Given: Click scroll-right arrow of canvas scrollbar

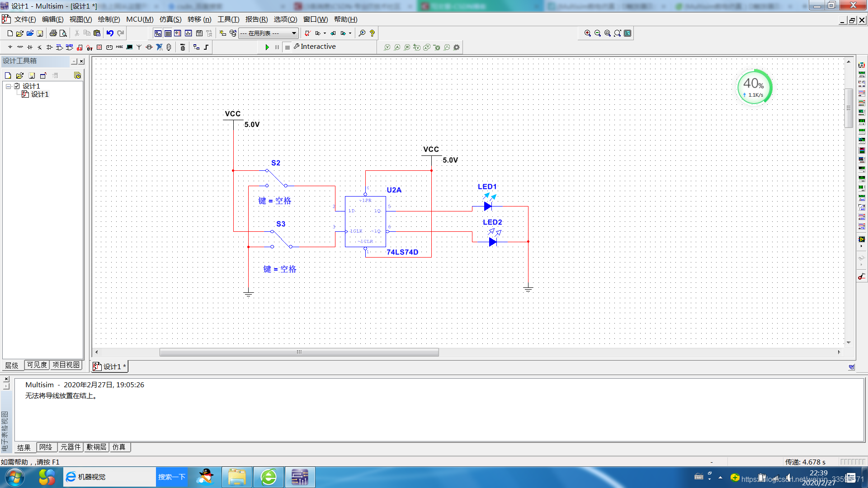Looking at the screenshot, I should pos(839,352).
